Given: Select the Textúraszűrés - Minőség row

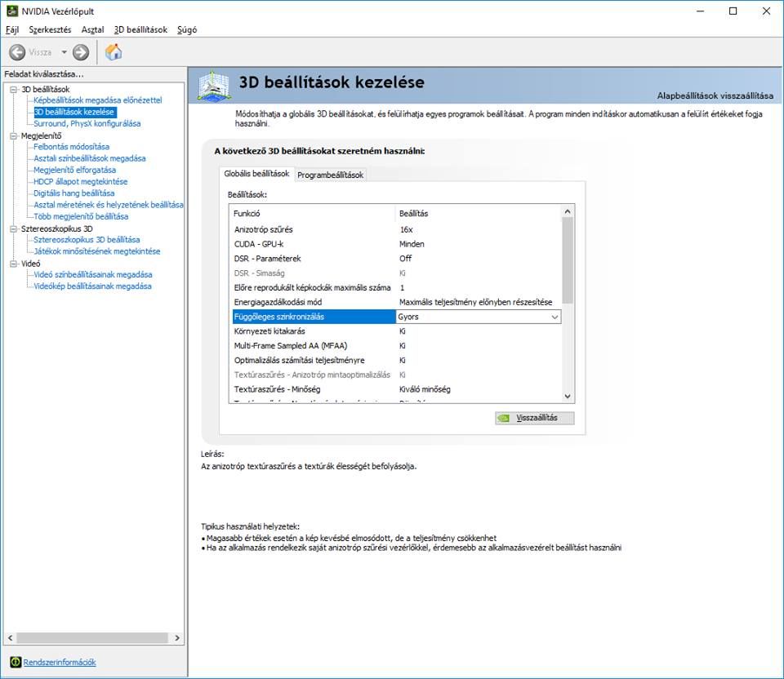Looking at the screenshot, I should pyautogui.click(x=397, y=389).
